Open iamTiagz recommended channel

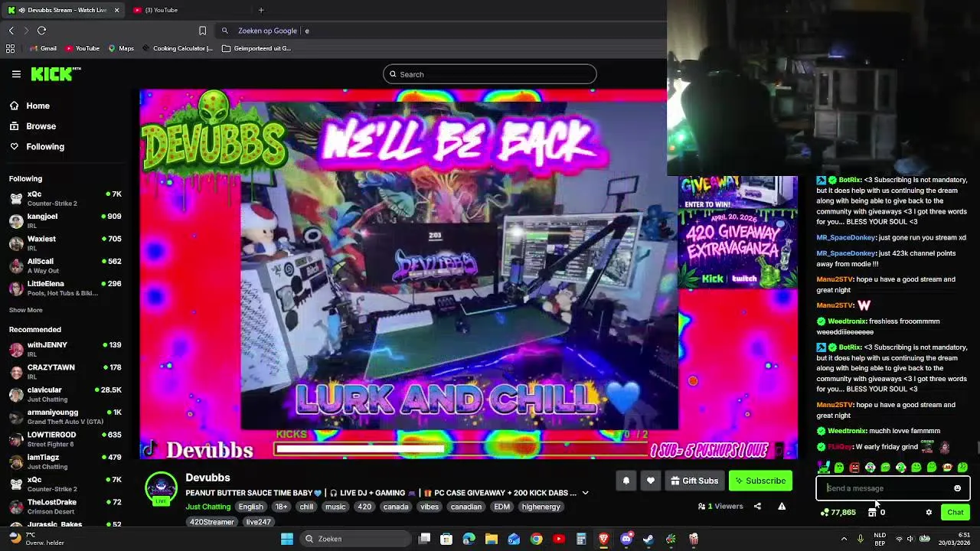65,461
